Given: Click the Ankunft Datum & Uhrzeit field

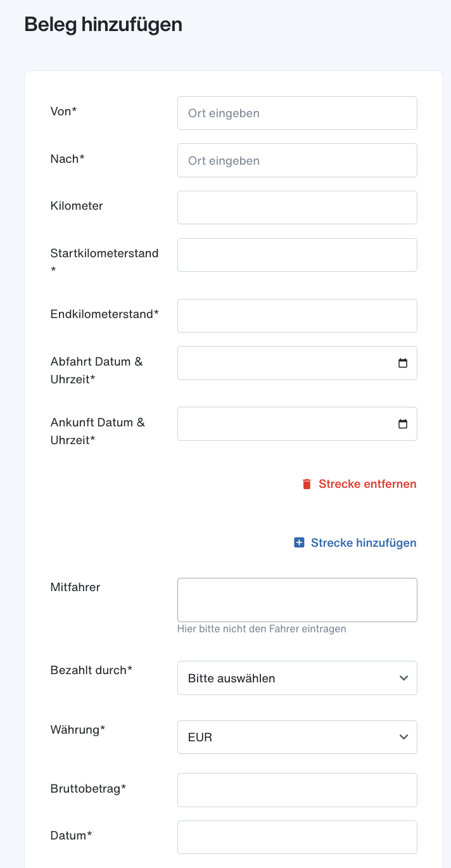Looking at the screenshot, I should tap(297, 424).
